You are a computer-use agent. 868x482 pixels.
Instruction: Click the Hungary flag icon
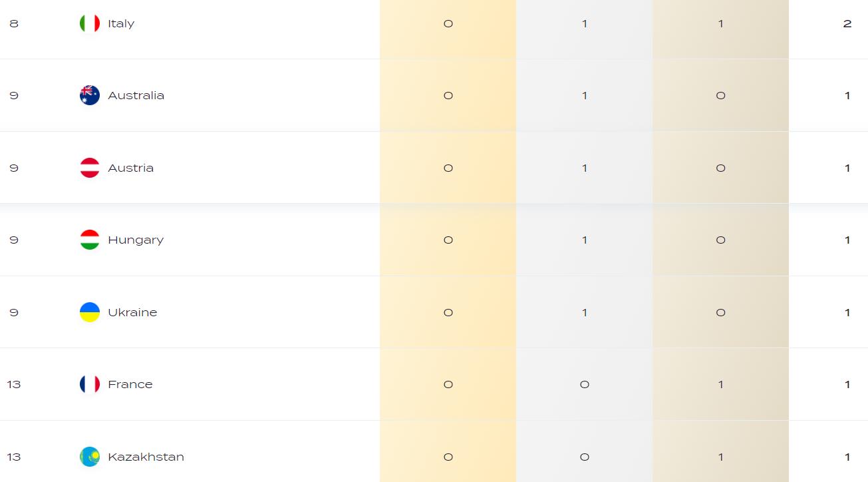point(90,240)
